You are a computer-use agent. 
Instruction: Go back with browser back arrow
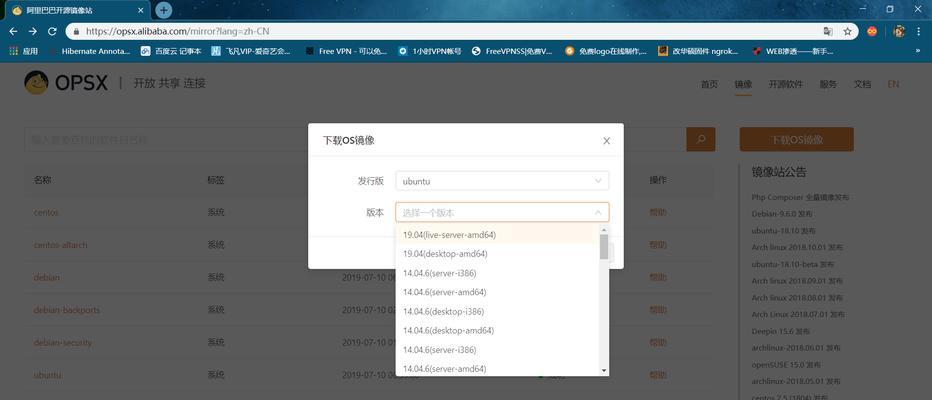(x=14, y=32)
